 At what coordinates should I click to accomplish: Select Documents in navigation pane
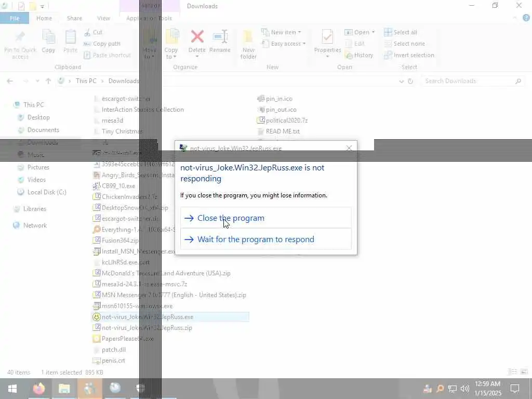pyautogui.click(x=43, y=130)
